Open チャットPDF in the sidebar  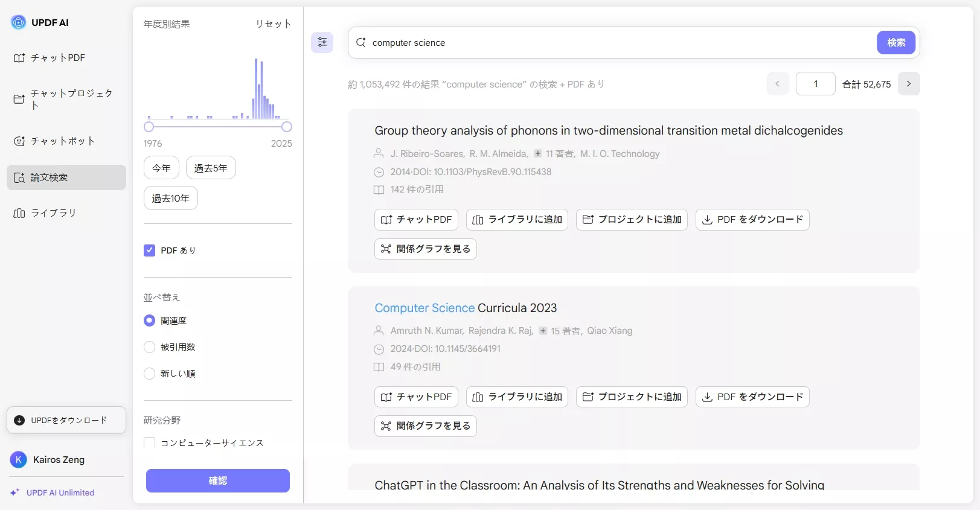pyautogui.click(x=66, y=58)
